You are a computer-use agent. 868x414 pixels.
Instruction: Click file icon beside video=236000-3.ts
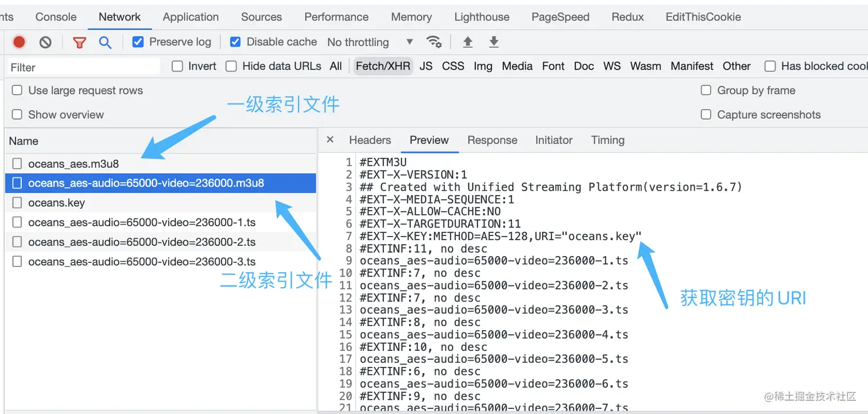(x=17, y=261)
